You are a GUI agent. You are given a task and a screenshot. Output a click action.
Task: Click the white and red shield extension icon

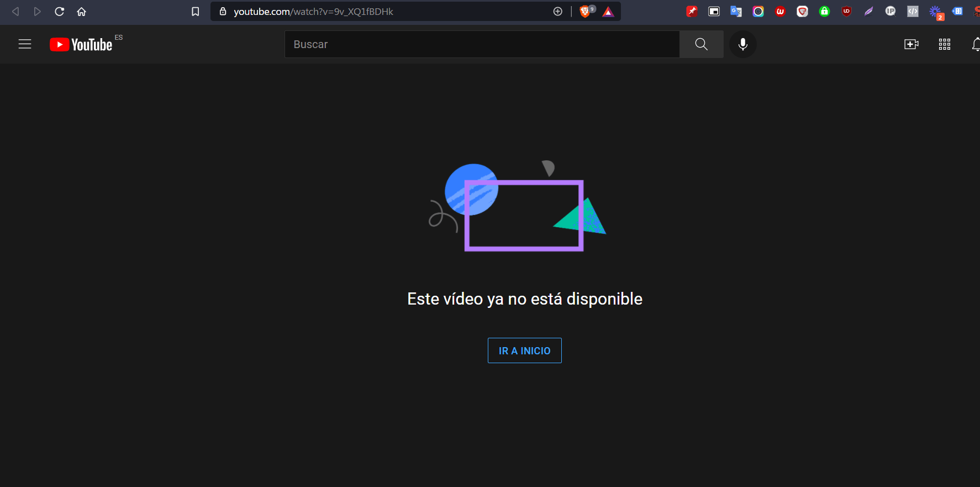[x=802, y=12]
